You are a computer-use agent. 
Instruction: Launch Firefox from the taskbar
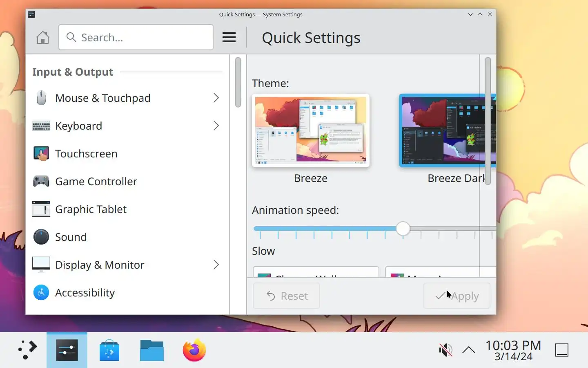[x=194, y=350]
